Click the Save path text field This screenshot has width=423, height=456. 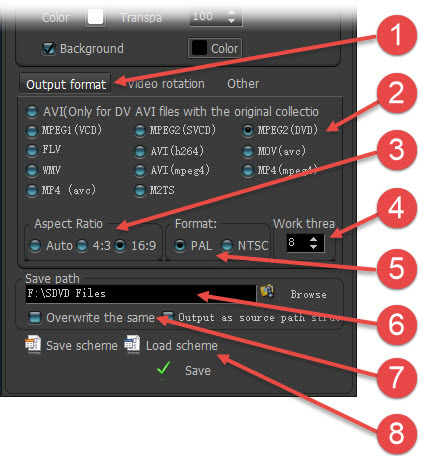[x=141, y=294]
